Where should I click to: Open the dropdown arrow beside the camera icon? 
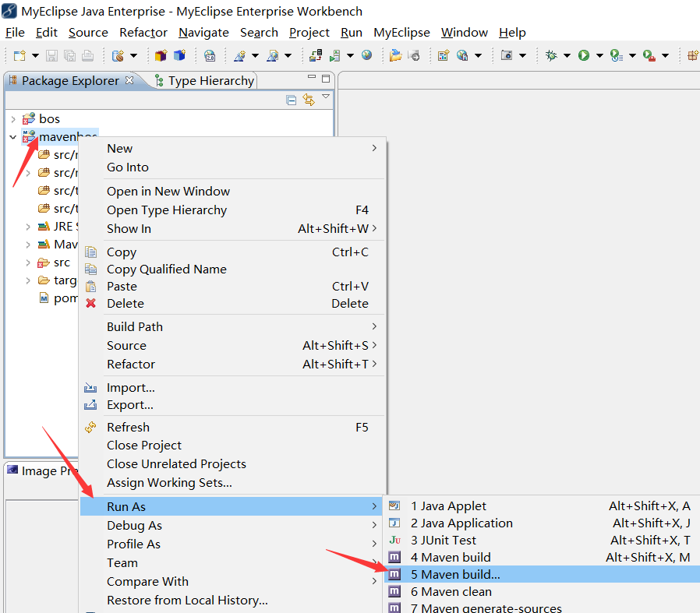point(523,56)
